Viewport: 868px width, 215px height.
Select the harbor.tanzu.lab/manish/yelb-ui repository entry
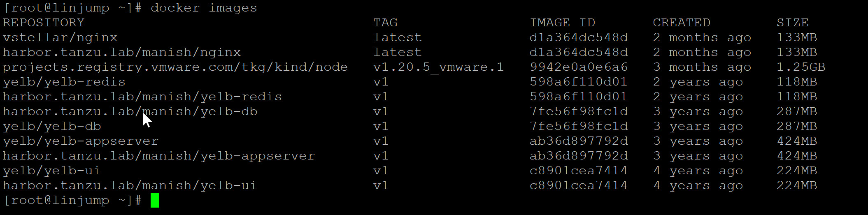coord(130,185)
